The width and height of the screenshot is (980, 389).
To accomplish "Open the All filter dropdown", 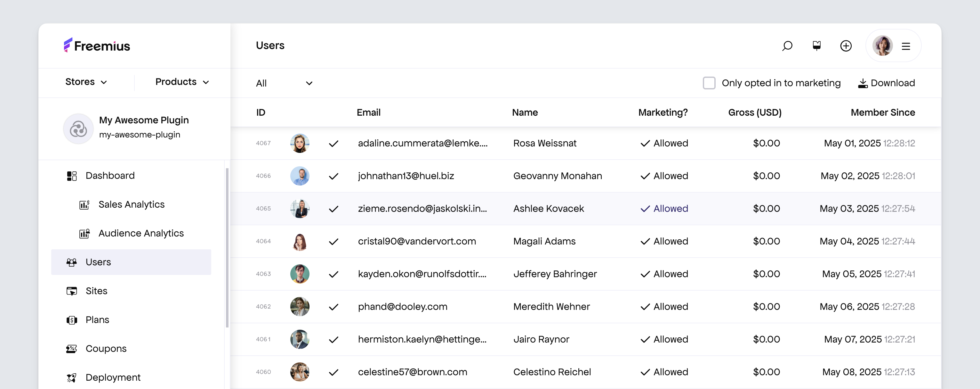I will (284, 83).
